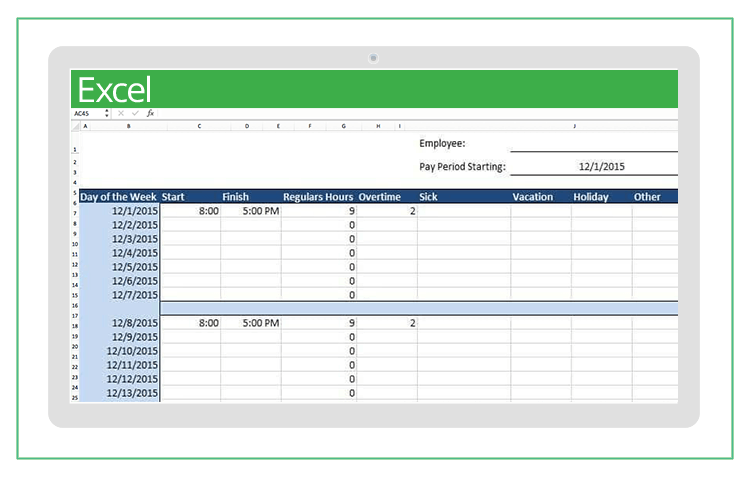Screen dimensions: 746x479
Task: Select the Vacation column header cell
Action: (x=539, y=197)
